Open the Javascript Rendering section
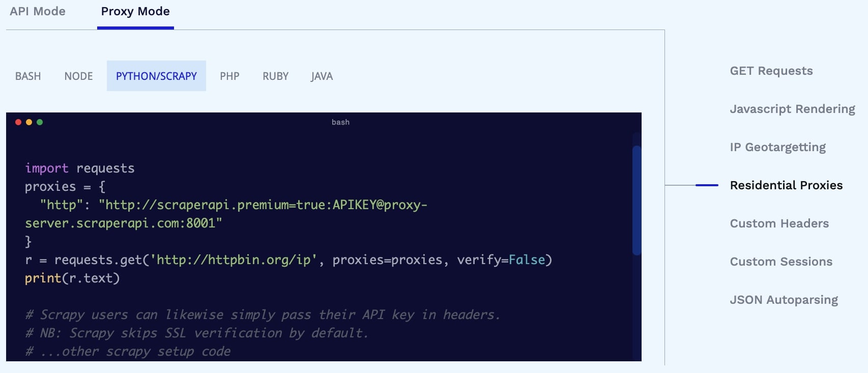 tap(792, 109)
